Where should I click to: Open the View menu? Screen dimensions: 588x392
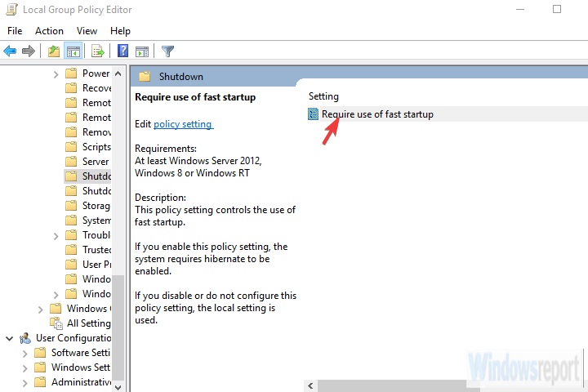coord(87,31)
